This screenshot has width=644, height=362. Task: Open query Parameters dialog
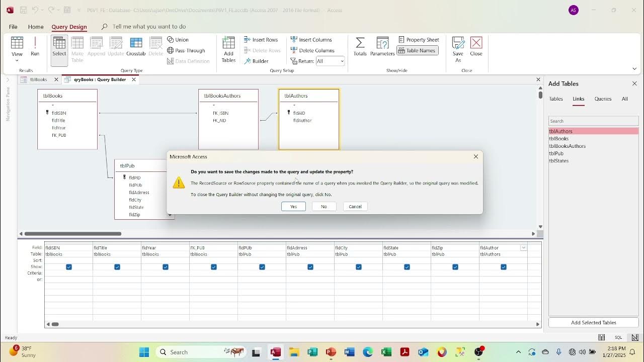click(382, 46)
